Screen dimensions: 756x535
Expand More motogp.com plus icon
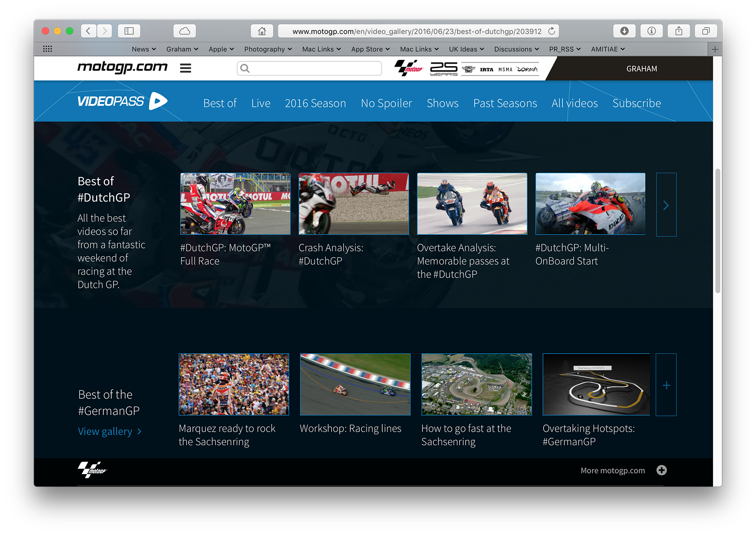pos(661,470)
